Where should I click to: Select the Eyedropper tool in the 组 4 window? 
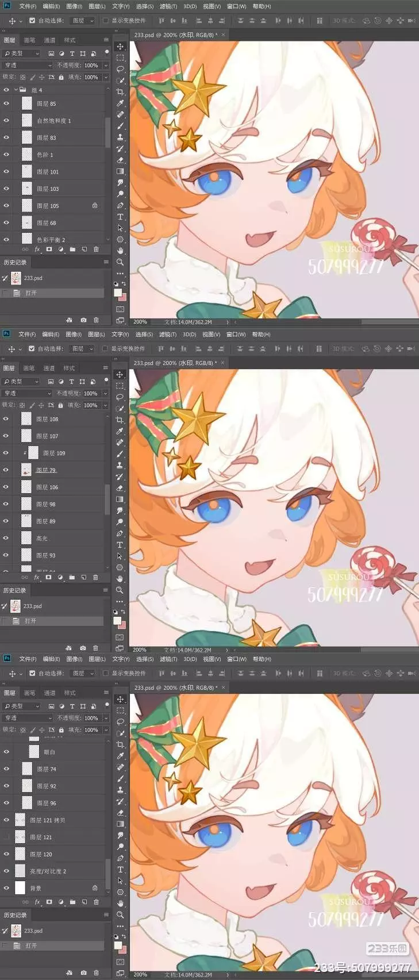120,103
